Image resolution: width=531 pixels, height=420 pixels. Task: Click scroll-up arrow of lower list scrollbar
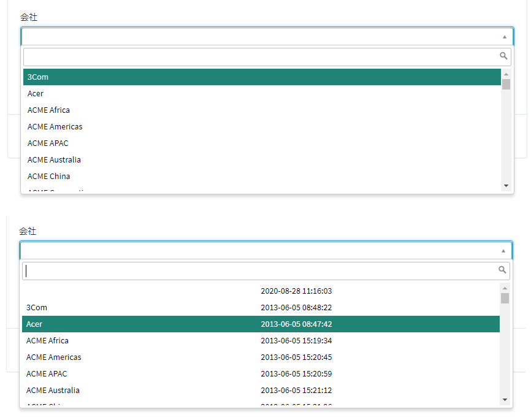pyautogui.click(x=505, y=288)
